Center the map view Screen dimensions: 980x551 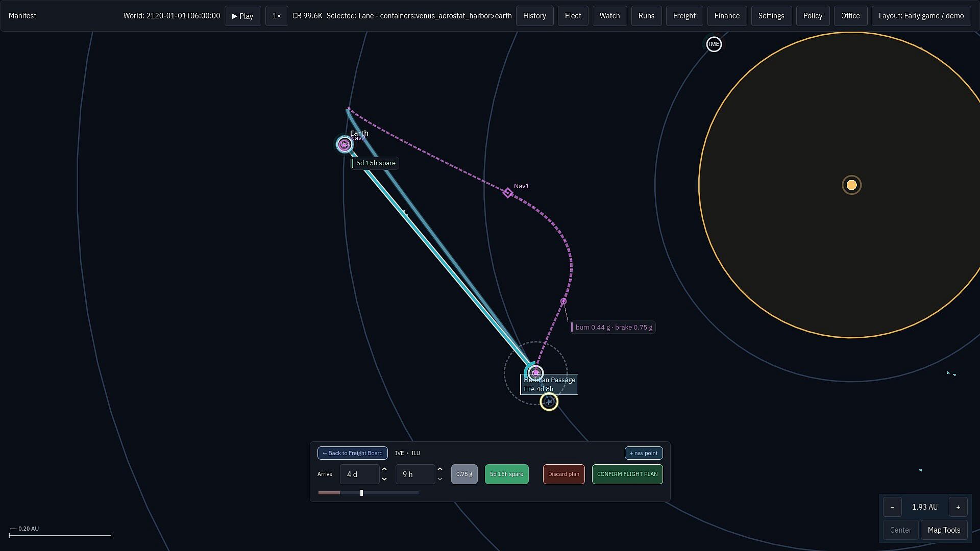point(900,530)
